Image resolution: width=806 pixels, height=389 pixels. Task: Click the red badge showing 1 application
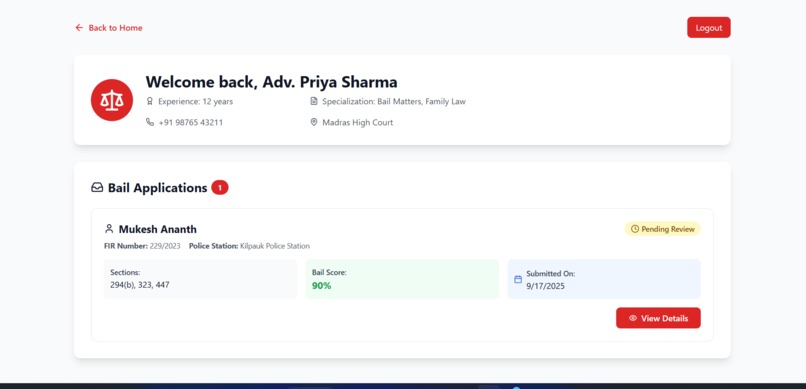coord(219,188)
